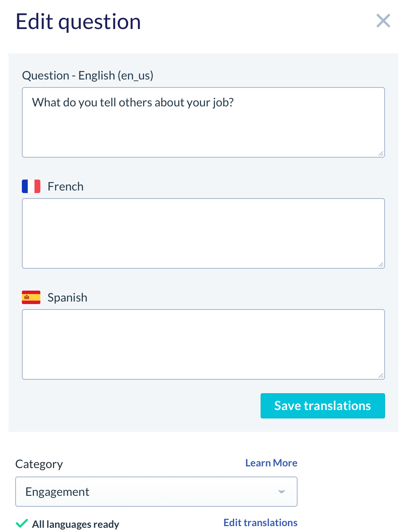Open the Edit translations link

click(261, 523)
